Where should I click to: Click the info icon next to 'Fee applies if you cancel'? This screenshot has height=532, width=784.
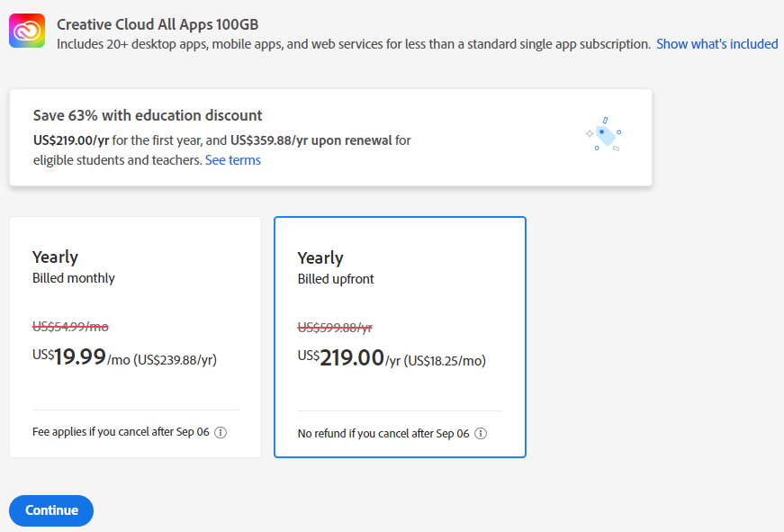tap(221, 432)
